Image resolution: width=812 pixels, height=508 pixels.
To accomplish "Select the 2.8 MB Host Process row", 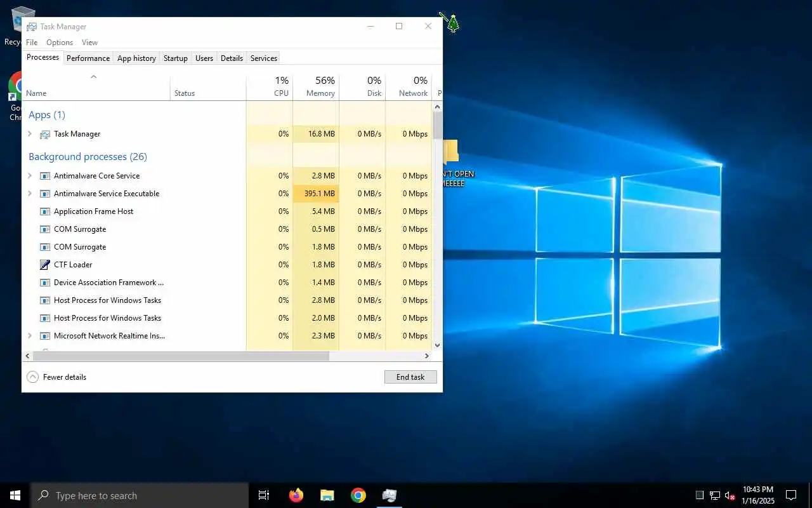I will 227,300.
